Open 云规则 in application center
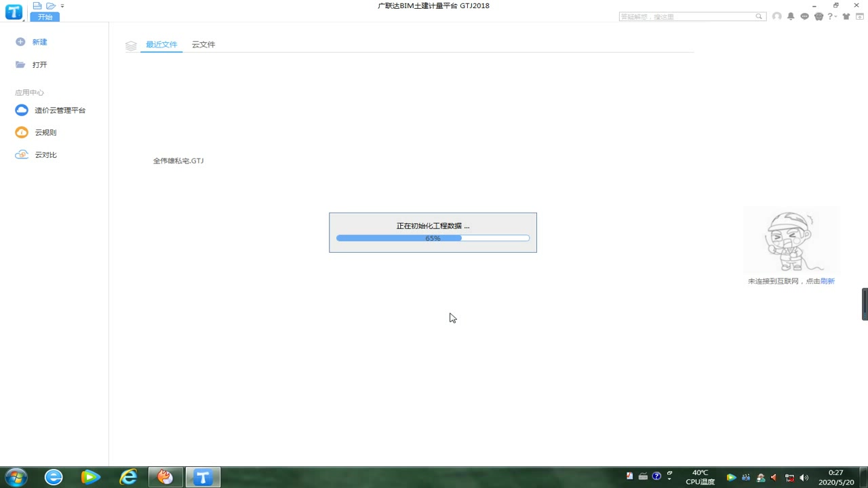The height and width of the screenshot is (488, 868). (46, 133)
